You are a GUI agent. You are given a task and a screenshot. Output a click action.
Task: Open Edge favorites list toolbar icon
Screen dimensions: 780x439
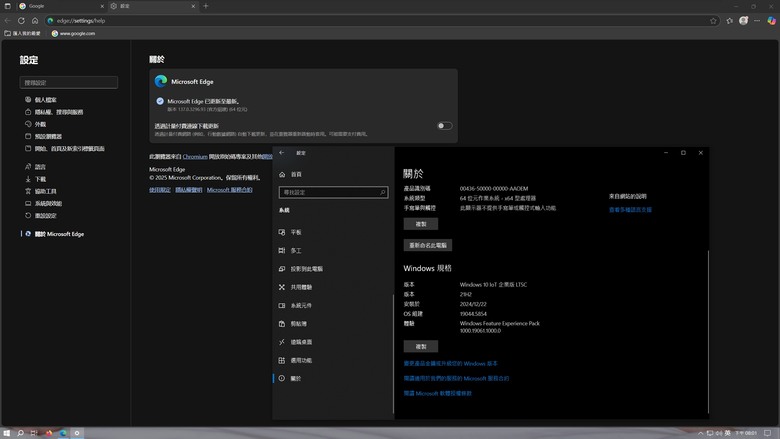click(729, 21)
